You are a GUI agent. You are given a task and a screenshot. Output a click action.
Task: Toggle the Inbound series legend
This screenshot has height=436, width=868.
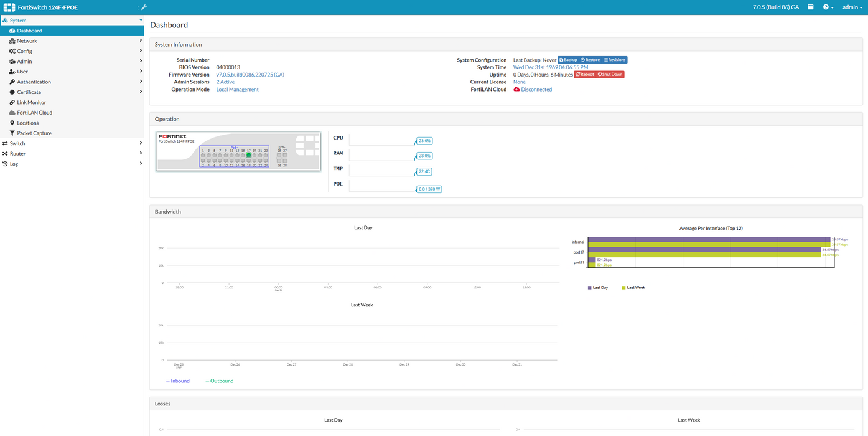[177, 381]
